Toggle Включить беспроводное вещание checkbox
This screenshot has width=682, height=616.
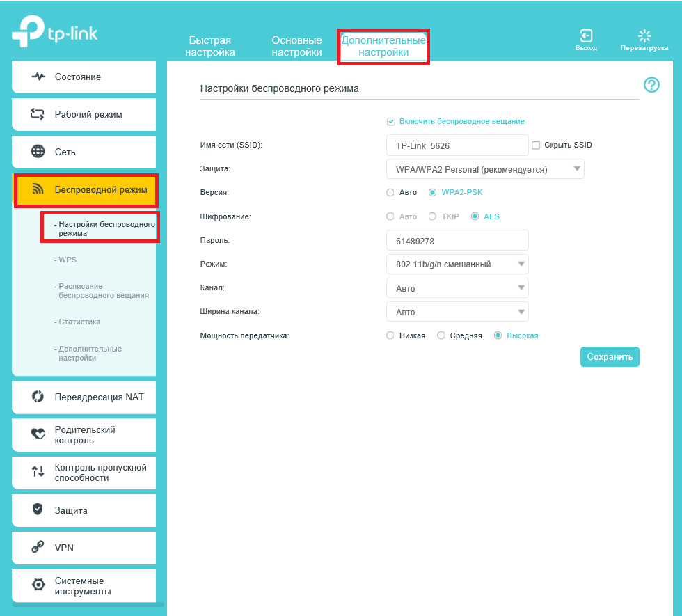(x=391, y=121)
